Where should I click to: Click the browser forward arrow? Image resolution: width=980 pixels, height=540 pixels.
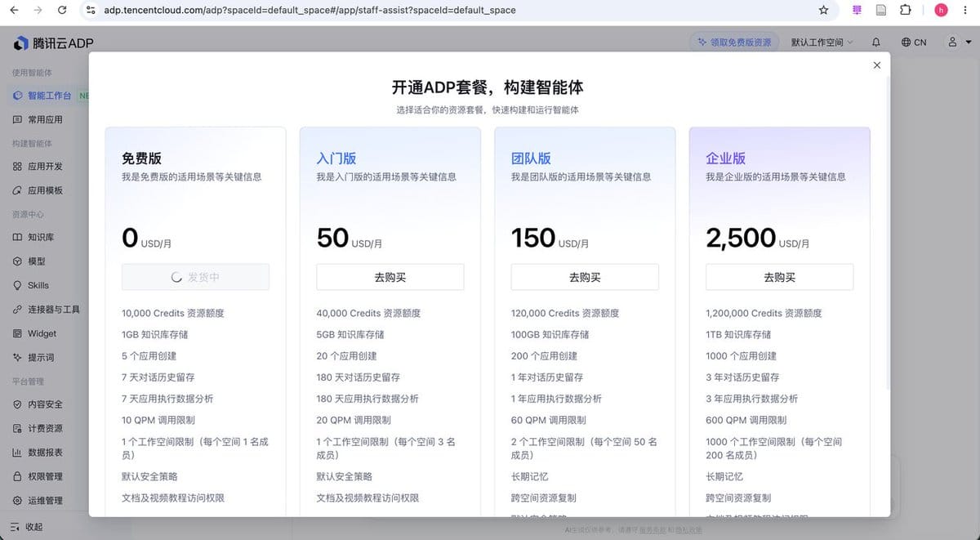click(38, 11)
